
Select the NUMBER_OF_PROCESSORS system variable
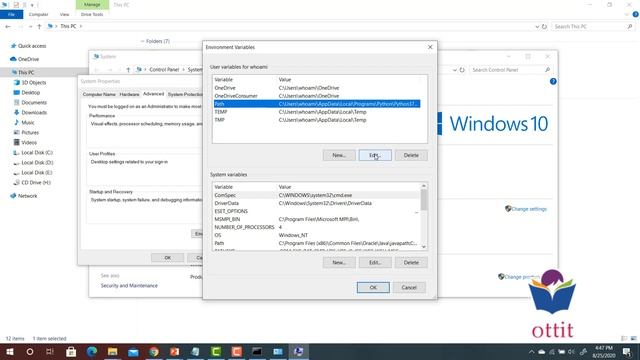pos(317,227)
